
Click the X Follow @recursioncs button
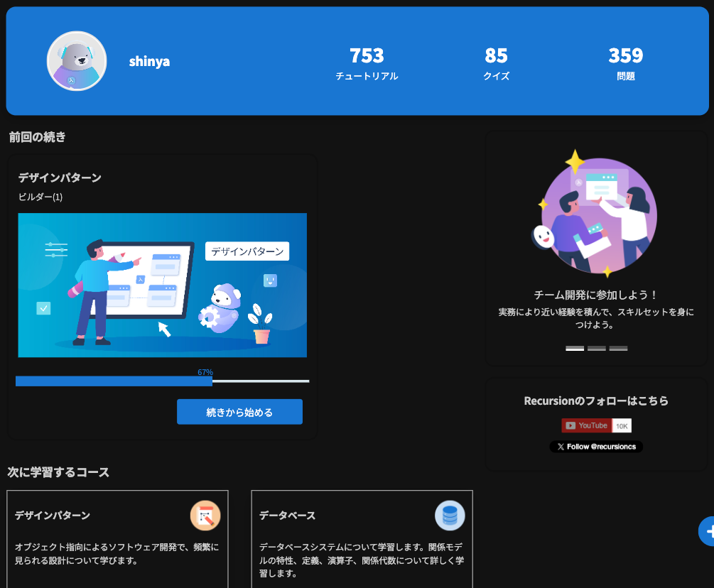click(x=596, y=447)
